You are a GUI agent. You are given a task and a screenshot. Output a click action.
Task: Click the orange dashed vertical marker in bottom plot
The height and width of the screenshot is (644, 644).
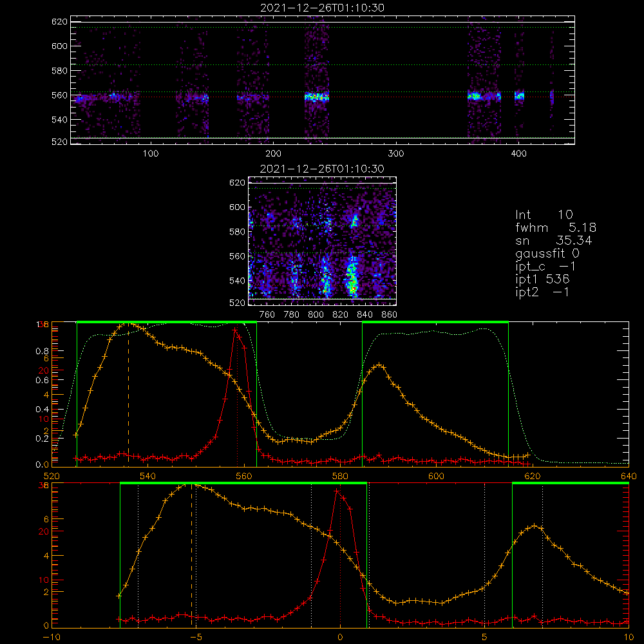coord(192,556)
